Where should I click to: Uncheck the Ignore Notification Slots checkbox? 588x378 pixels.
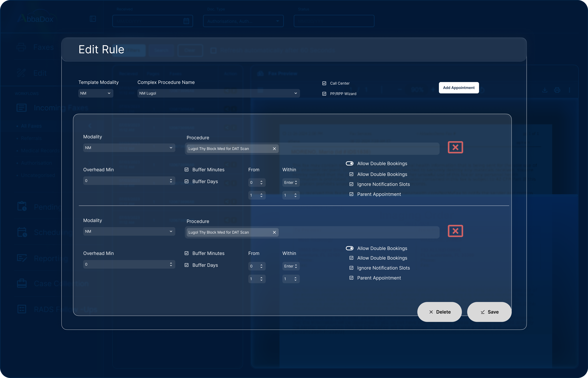pyautogui.click(x=351, y=184)
